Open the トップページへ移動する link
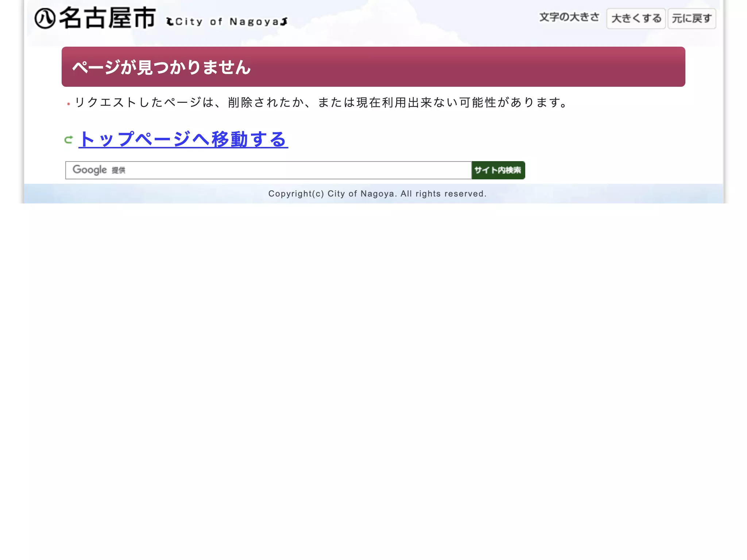 (x=183, y=139)
